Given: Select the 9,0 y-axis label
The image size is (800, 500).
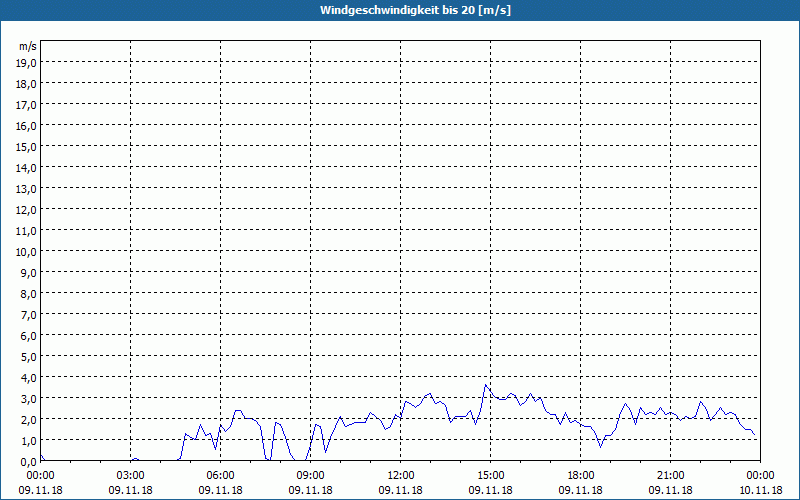Looking at the screenshot, I should (x=28, y=273).
